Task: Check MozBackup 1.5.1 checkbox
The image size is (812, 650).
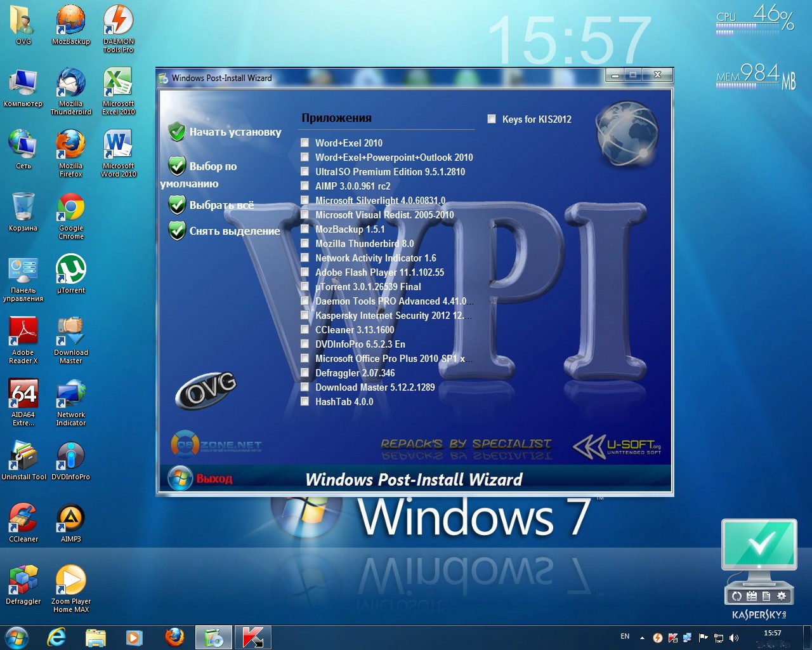Action: point(304,229)
